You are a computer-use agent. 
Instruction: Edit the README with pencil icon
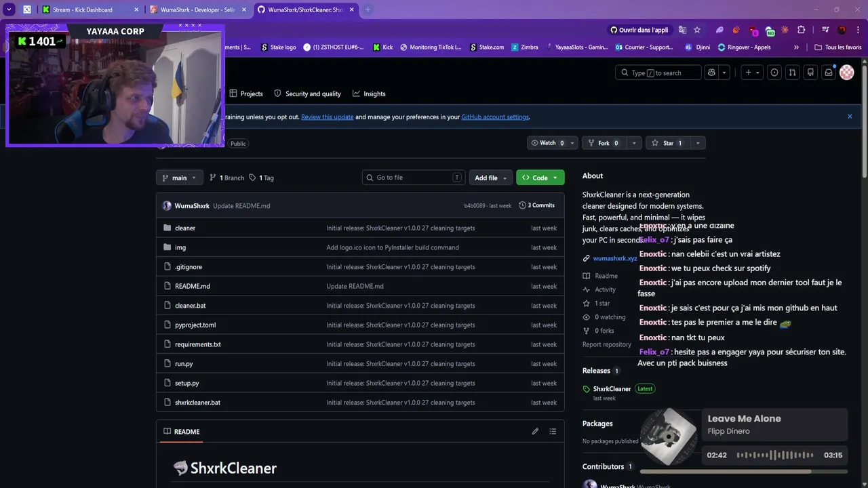(x=535, y=432)
